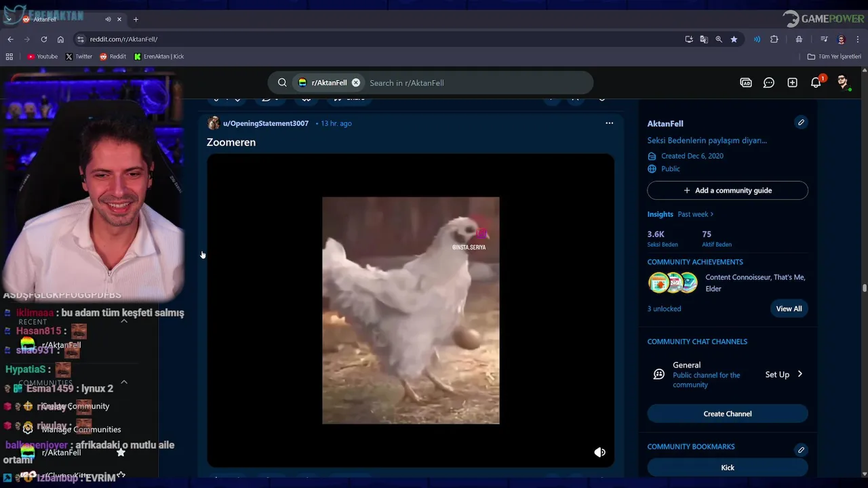Image resolution: width=868 pixels, height=488 pixels.
Task: Click the incognito-style spy hat icon
Action: point(800,39)
